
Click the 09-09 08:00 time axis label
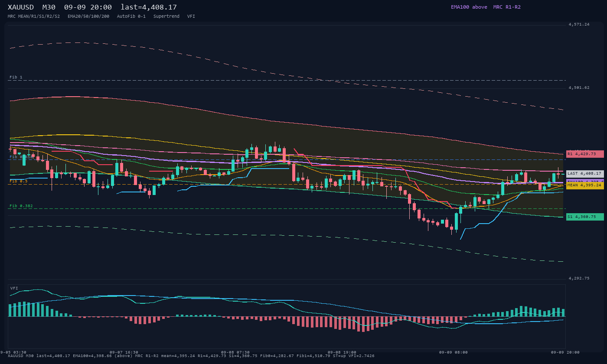pos(454,352)
